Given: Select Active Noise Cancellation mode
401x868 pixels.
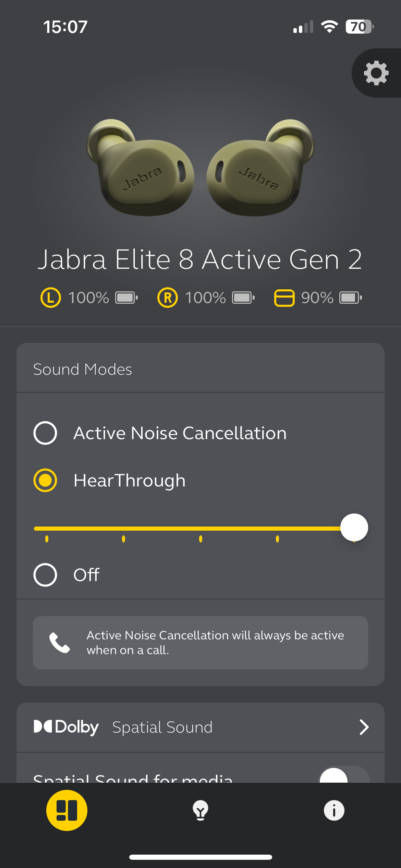Looking at the screenshot, I should (x=45, y=433).
